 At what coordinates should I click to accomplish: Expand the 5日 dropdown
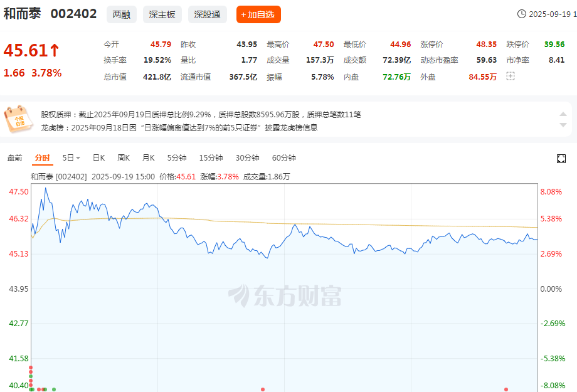(71, 158)
